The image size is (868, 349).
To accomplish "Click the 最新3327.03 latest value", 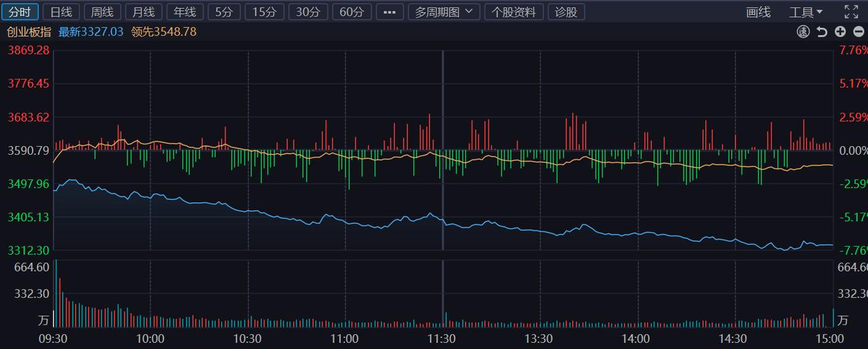I will coord(91,32).
